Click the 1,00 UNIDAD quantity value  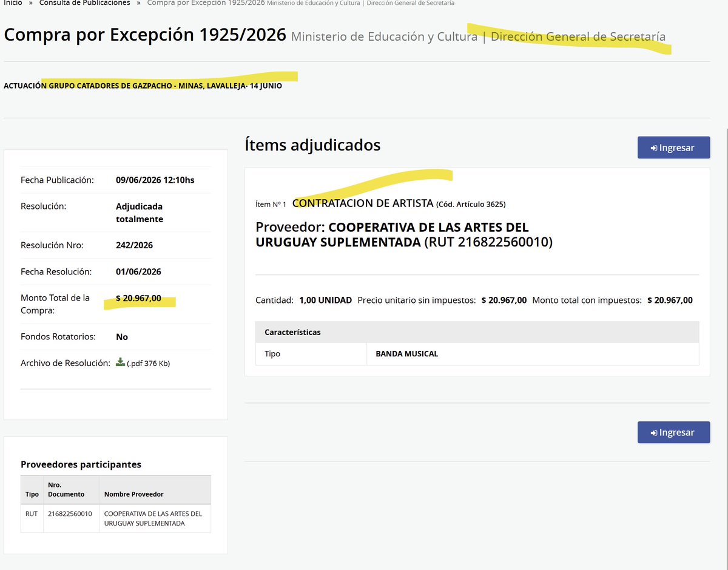(325, 300)
